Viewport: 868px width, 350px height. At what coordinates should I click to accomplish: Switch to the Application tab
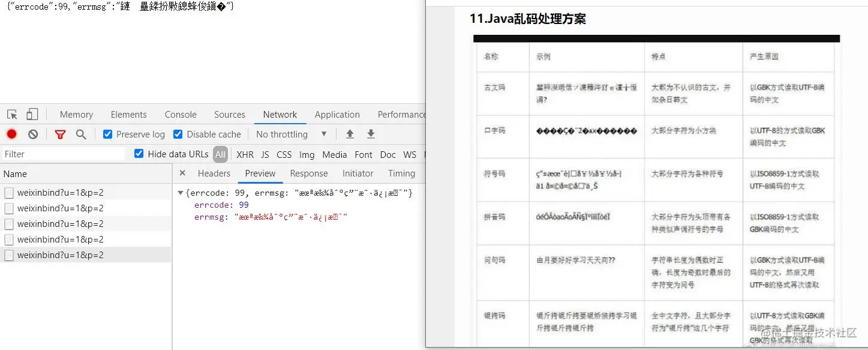tap(337, 114)
